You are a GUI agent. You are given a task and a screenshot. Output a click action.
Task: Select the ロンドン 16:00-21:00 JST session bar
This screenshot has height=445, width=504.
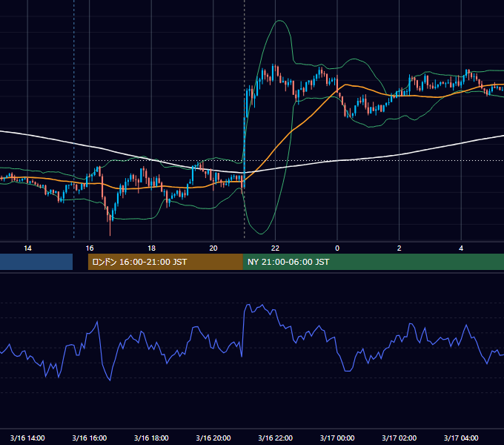[165, 262]
